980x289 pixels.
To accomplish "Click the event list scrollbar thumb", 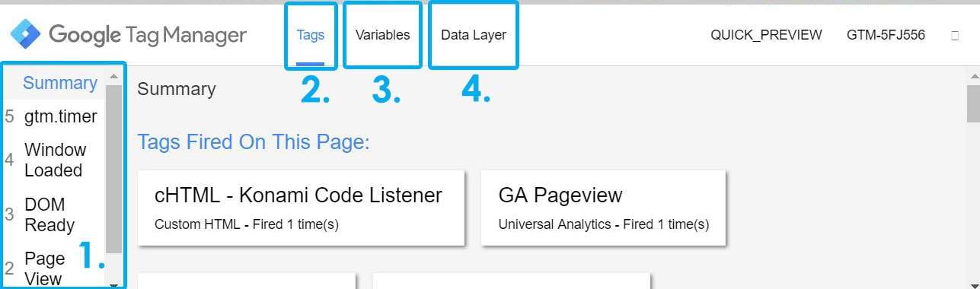I will [113, 169].
